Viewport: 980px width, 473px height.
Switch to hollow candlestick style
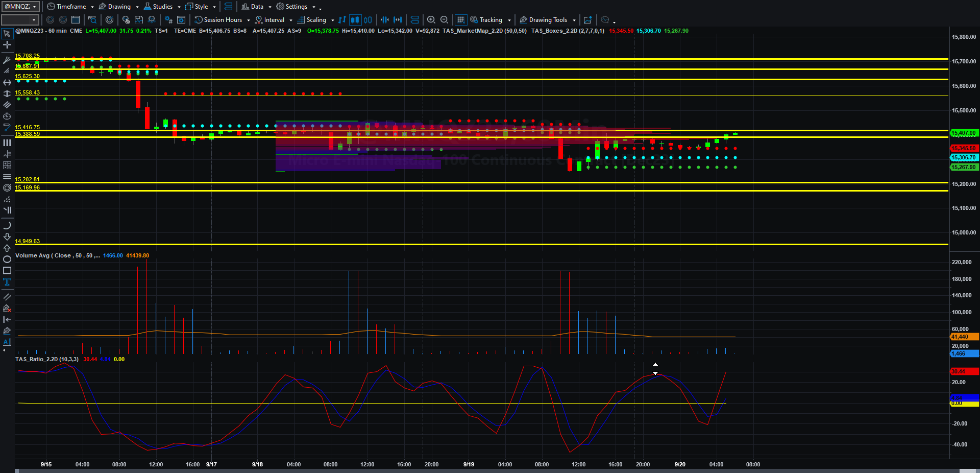pyautogui.click(x=367, y=20)
